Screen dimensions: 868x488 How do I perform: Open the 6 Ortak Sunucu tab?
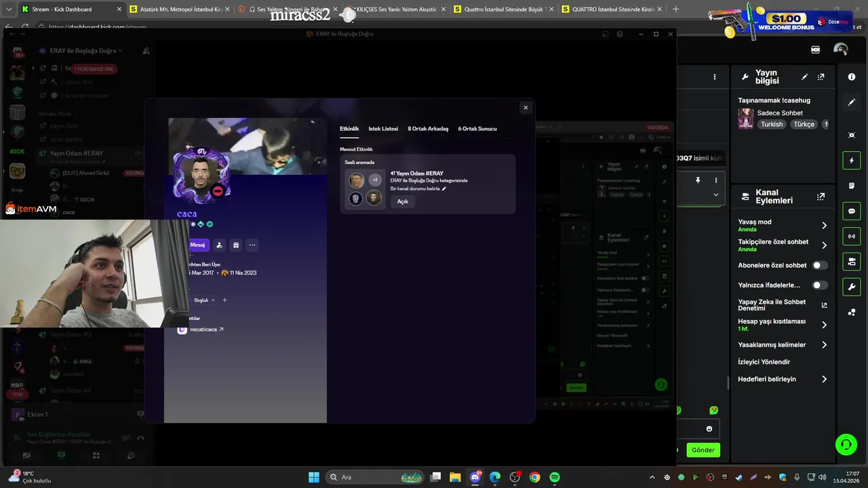click(x=477, y=129)
